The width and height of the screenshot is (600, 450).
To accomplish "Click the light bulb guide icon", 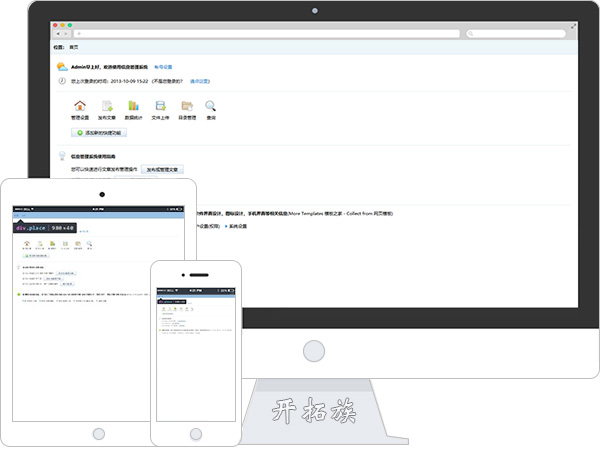I will 62,155.
